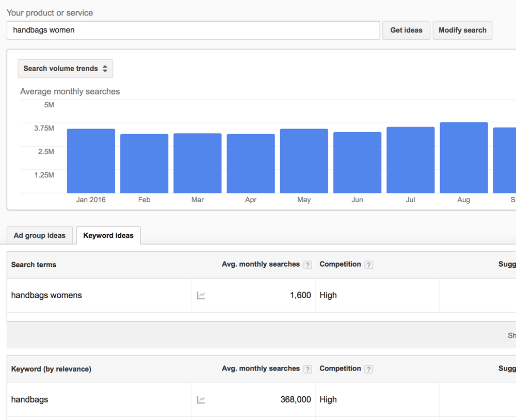The height and width of the screenshot is (420, 516).
Task: Sort by Keyword (by relevance) column header
Action: pyautogui.click(x=51, y=369)
